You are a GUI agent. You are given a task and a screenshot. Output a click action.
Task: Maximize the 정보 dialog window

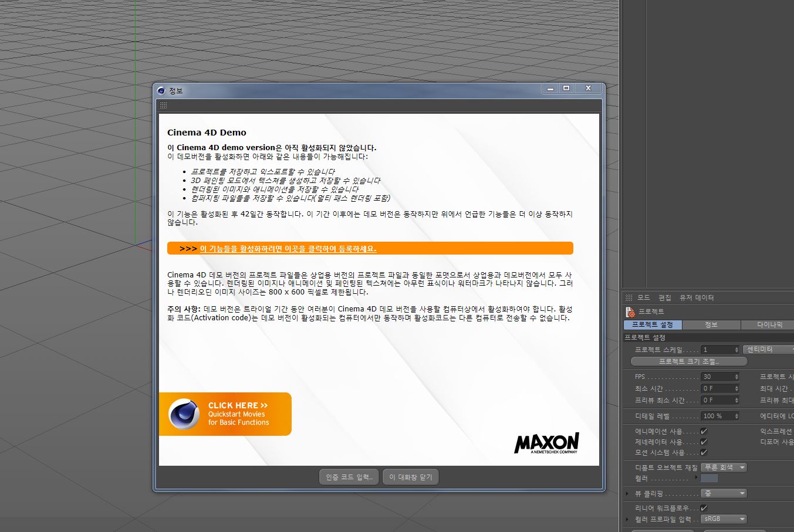click(x=566, y=89)
